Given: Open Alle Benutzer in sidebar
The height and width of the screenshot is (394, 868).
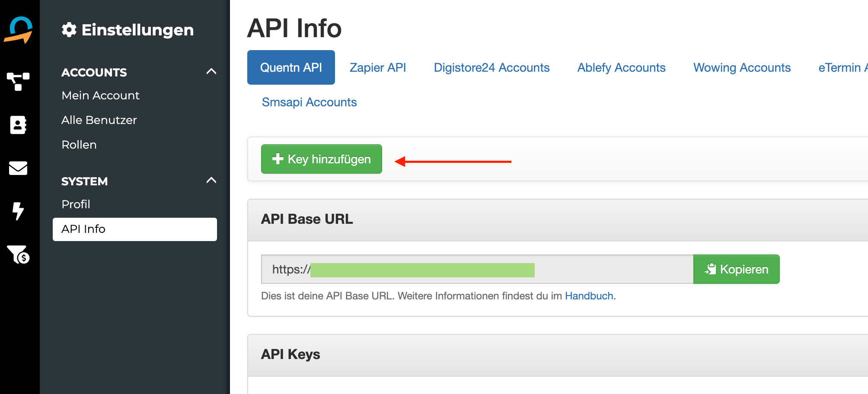Looking at the screenshot, I should tap(99, 120).
